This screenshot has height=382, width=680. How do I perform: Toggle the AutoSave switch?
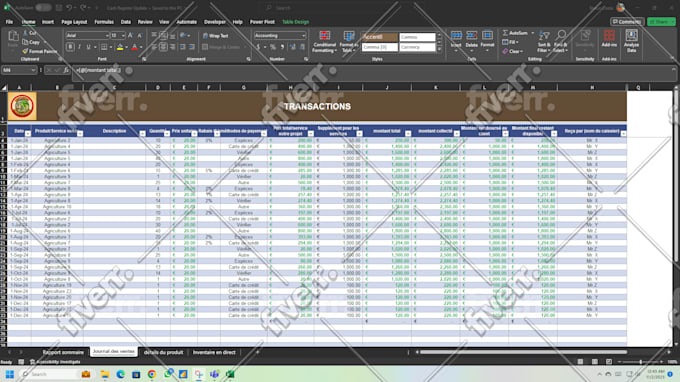pos(43,8)
